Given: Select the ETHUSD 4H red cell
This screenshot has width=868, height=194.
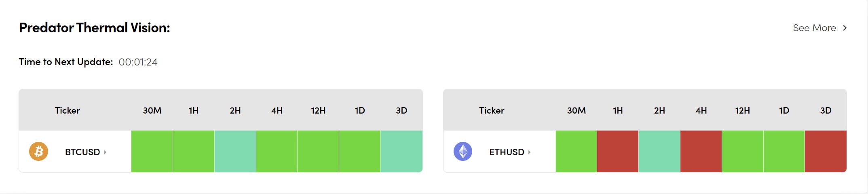Looking at the screenshot, I should [x=701, y=151].
